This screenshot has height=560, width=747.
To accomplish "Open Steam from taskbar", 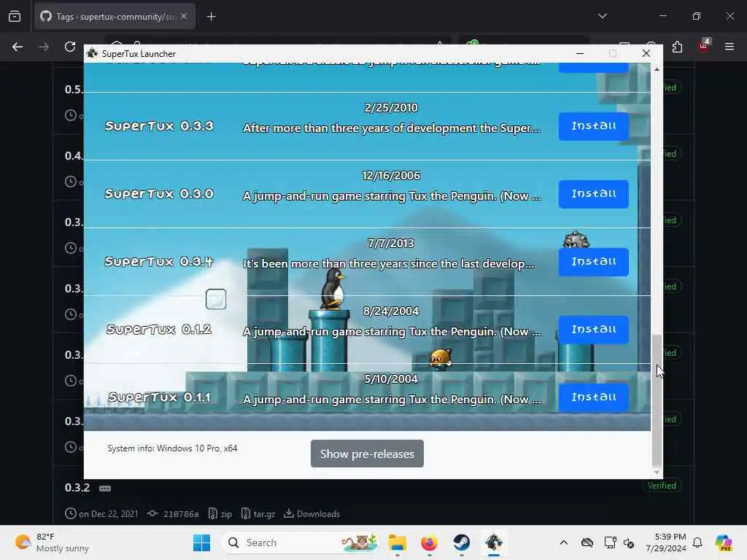I will point(462,542).
